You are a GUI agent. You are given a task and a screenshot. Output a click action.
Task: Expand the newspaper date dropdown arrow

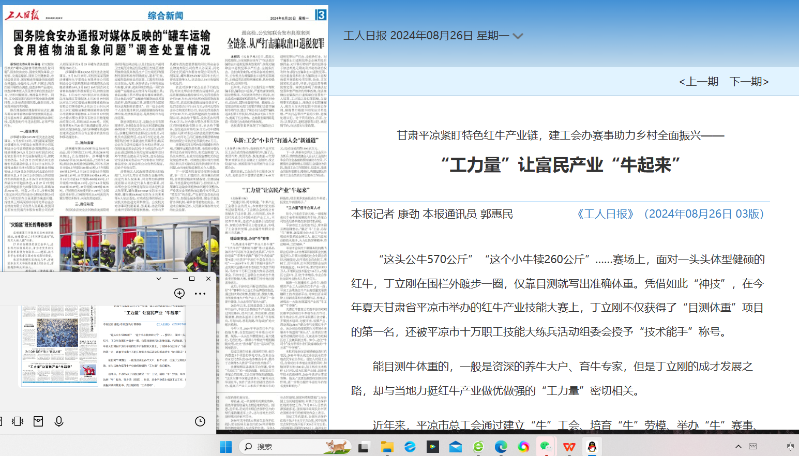[518, 36]
